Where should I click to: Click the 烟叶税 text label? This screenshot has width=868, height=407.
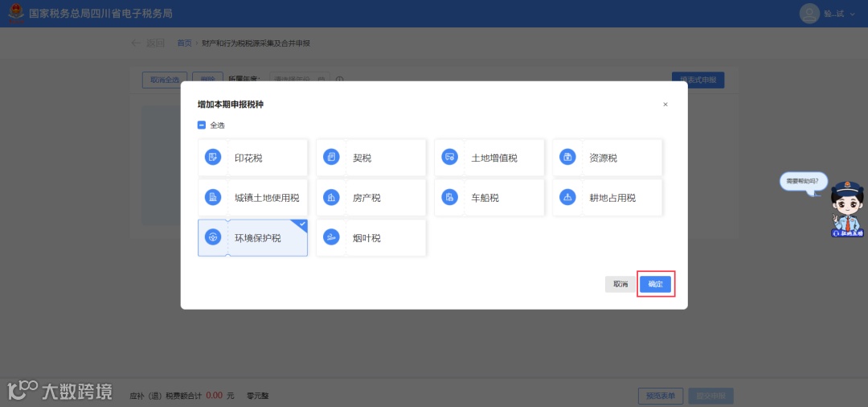[x=366, y=238]
